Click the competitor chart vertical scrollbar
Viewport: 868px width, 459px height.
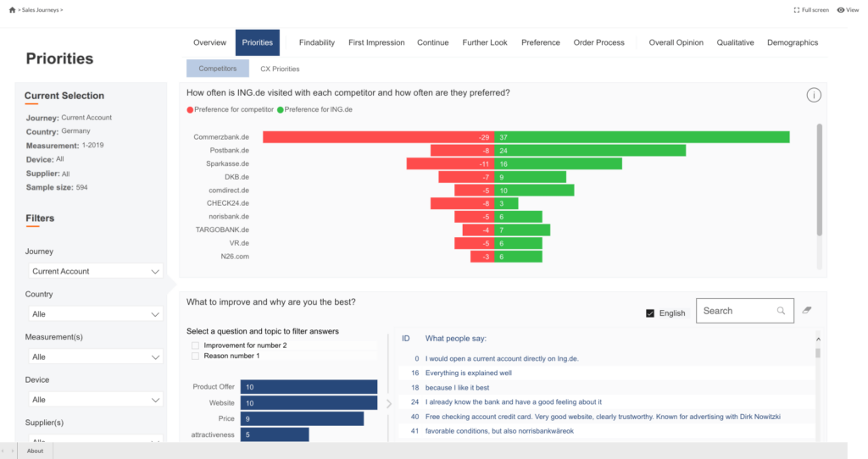pyautogui.click(x=819, y=180)
